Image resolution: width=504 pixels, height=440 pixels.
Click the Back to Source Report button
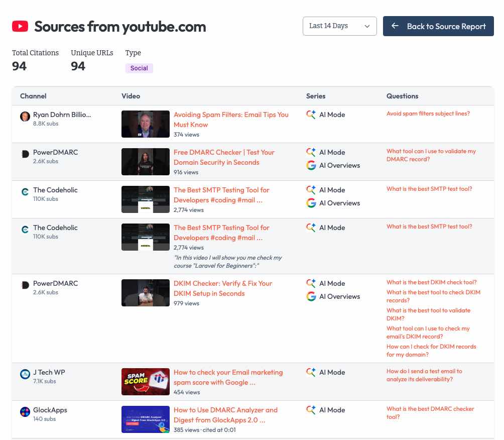tap(438, 26)
